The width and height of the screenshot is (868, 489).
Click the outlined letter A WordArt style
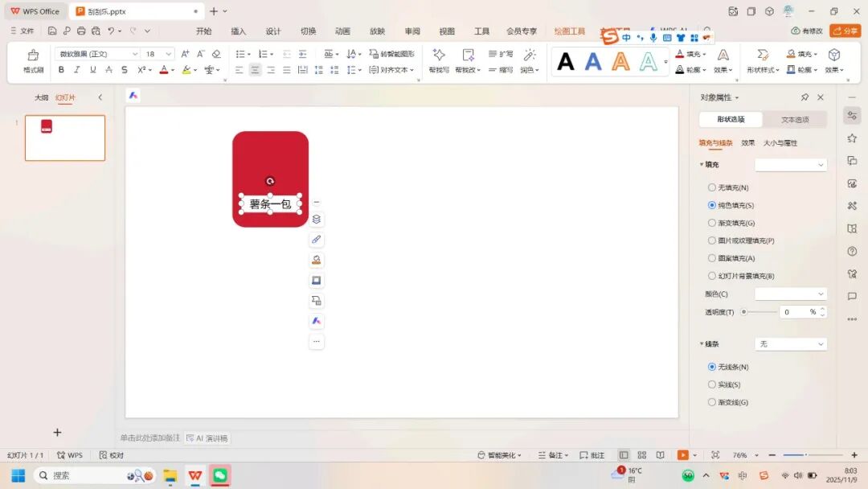tap(647, 61)
